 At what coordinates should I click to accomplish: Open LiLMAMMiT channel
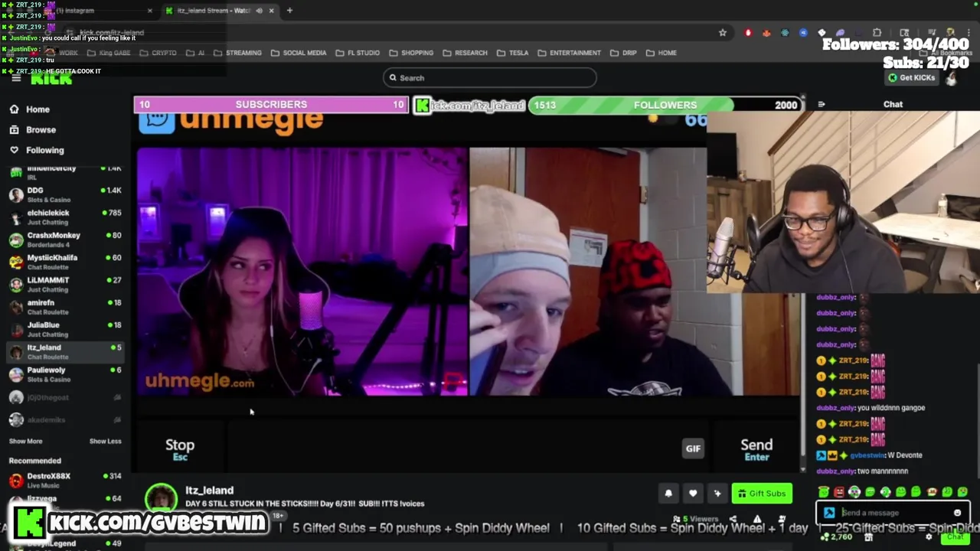click(x=64, y=285)
